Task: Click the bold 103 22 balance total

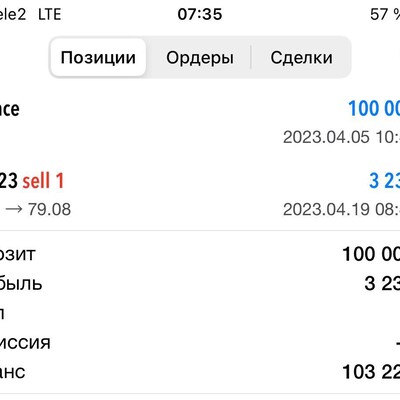Action: (x=371, y=372)
